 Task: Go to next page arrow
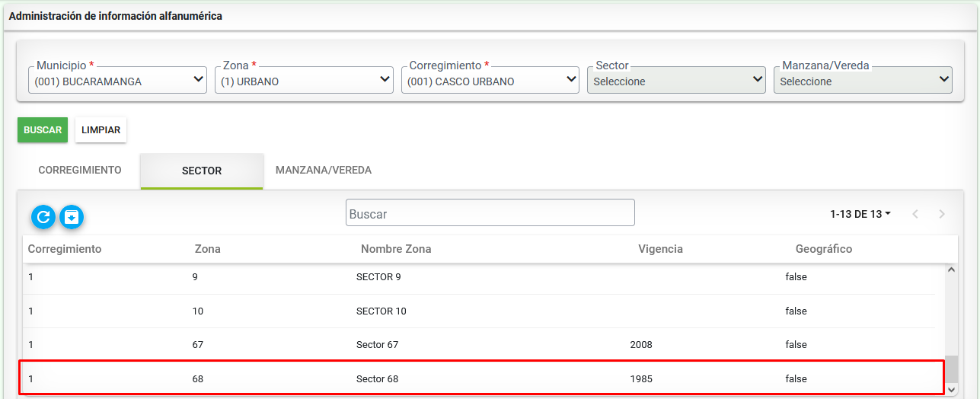click(x=942, y=214)
